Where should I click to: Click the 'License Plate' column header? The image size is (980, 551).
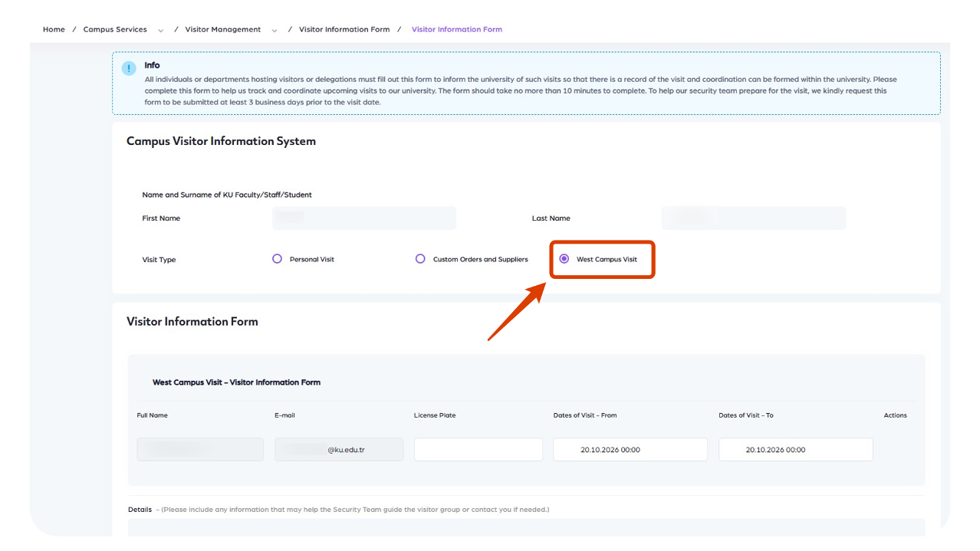pyautogui.click(x=435, y=415)
